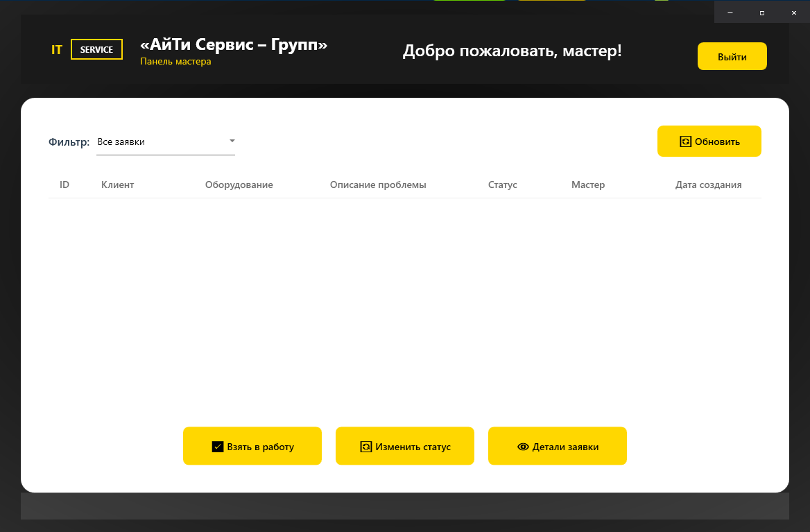Click the eye icon on Детали заявки button
Image resolution: width=810 pixels, height=532 pixels.
point(523,446)
